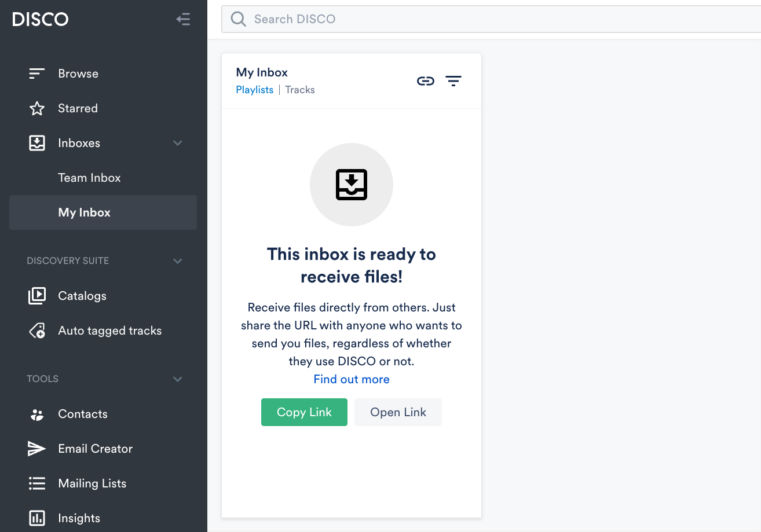The width and height of the screenshot is (761, 532).
Task: Click the large inbox tray illustration
Action: [x=352, y=185]
